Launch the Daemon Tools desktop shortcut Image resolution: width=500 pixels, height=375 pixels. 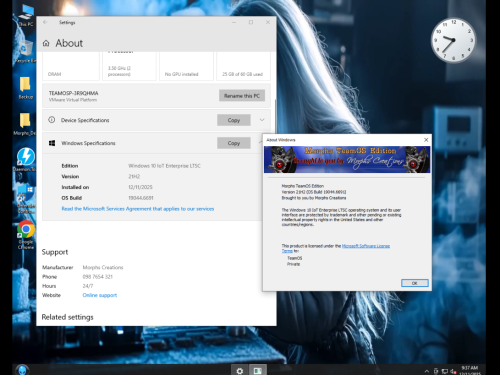pos(25,159)
